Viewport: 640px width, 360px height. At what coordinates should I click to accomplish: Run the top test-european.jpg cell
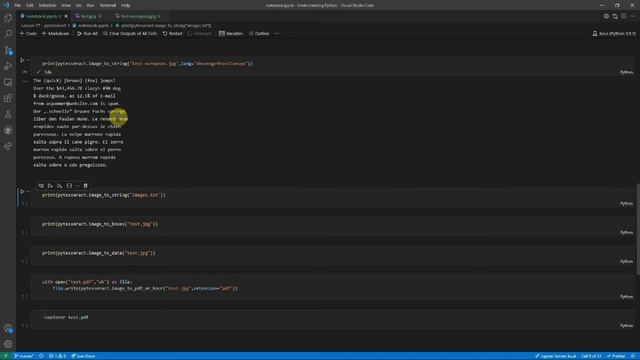pos(22,60)
